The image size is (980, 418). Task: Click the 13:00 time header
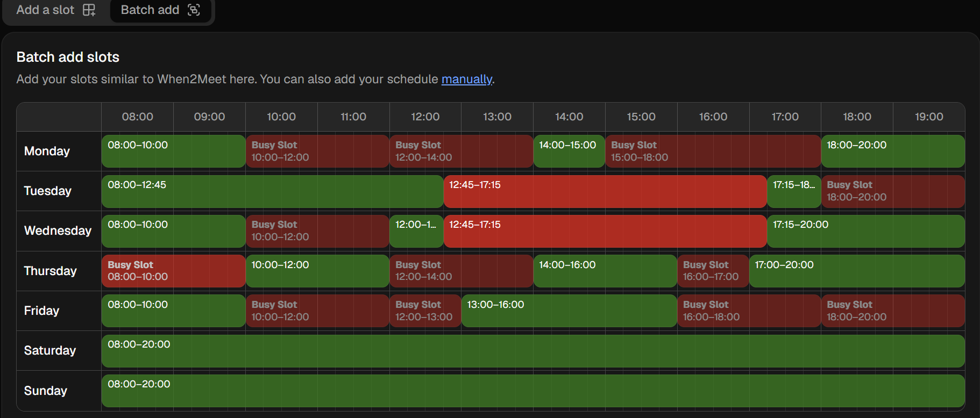[497, 117]
